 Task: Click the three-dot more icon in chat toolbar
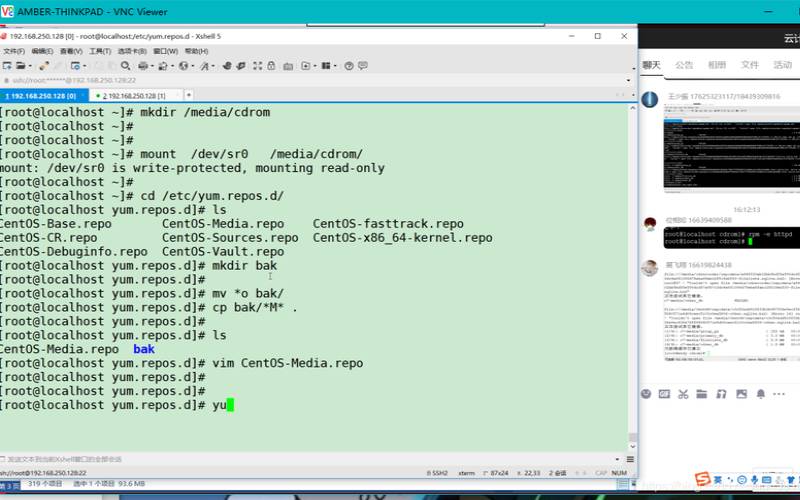coord(779,394)
